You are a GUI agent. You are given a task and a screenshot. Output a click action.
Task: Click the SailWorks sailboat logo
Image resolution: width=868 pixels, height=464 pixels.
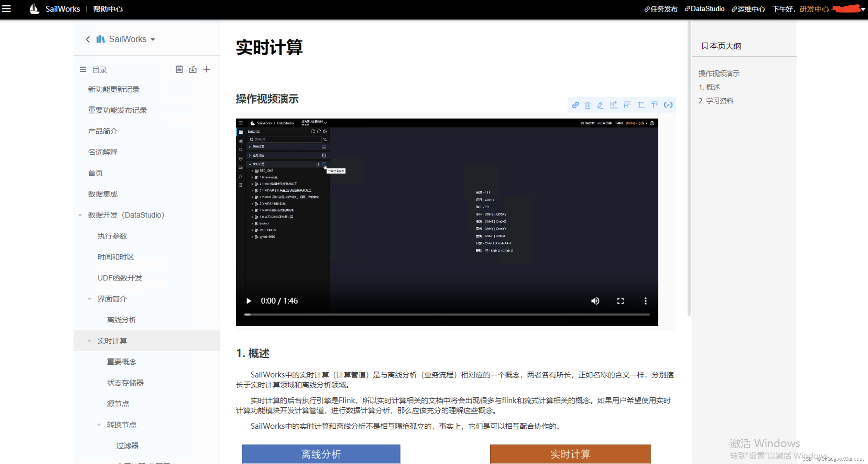point(34,9)
